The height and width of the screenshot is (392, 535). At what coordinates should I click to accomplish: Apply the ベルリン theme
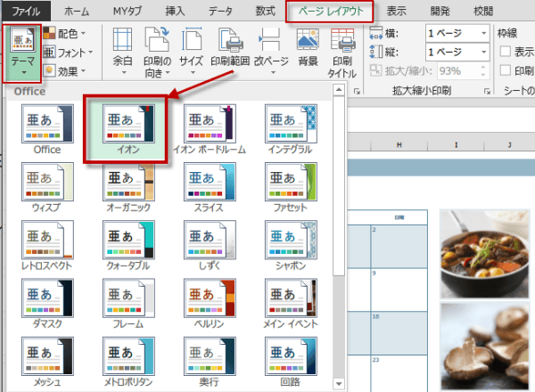[210, 304]
